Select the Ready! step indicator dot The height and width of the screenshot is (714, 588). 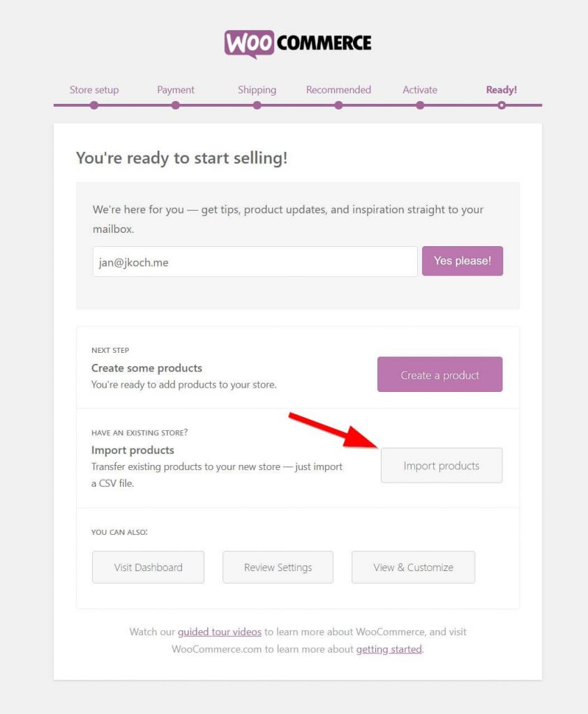pyautogui.click(x=502, y=103)
